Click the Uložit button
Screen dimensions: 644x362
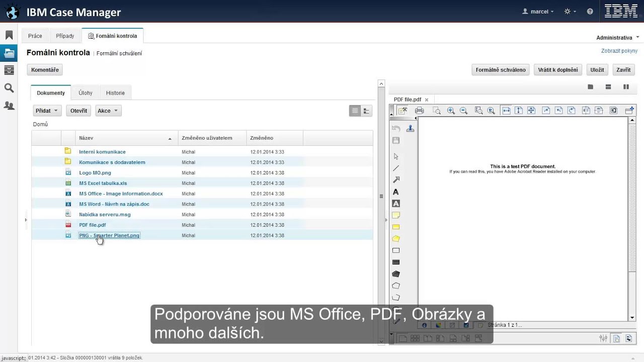click(597, 70)
